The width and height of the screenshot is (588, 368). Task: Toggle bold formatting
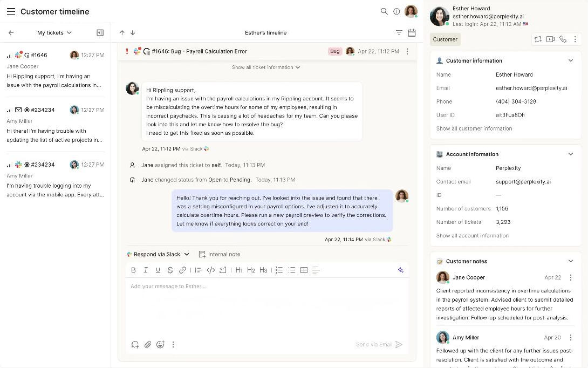(x=133, y=270)
